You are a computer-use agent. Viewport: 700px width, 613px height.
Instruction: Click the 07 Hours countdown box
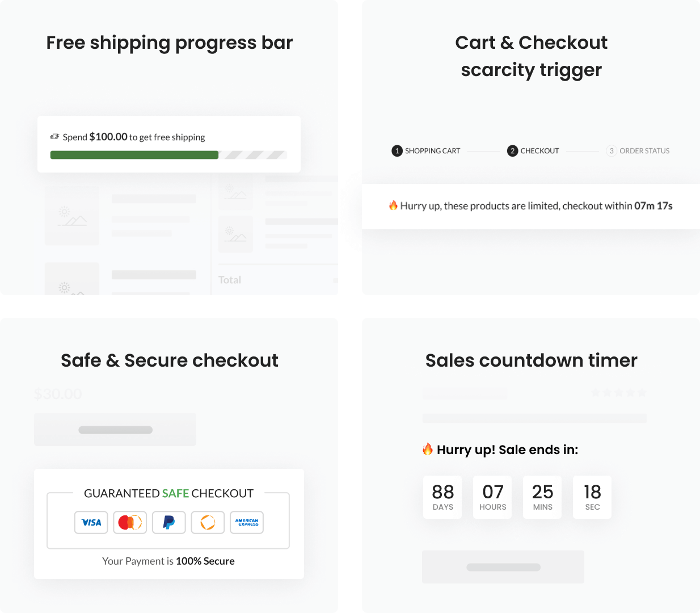coord(492,497)
